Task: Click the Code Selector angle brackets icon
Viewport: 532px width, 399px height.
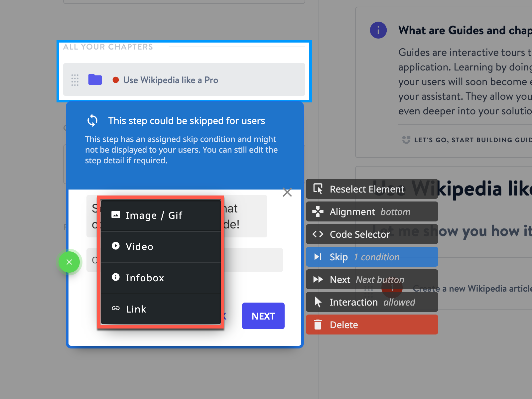Action: click(x=318, y=234)
